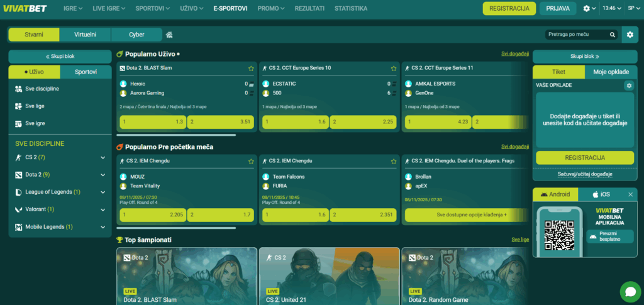644x305 pixels.
Task: Click the search magnifier icon
Action: click(612, 35)
